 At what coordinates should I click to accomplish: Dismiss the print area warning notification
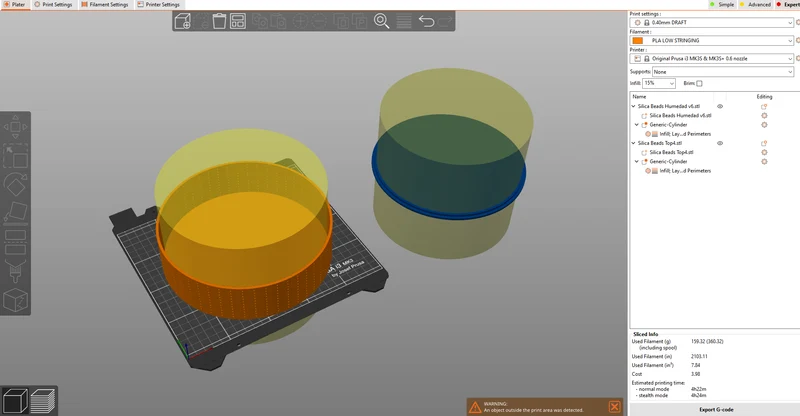[614, 406]
